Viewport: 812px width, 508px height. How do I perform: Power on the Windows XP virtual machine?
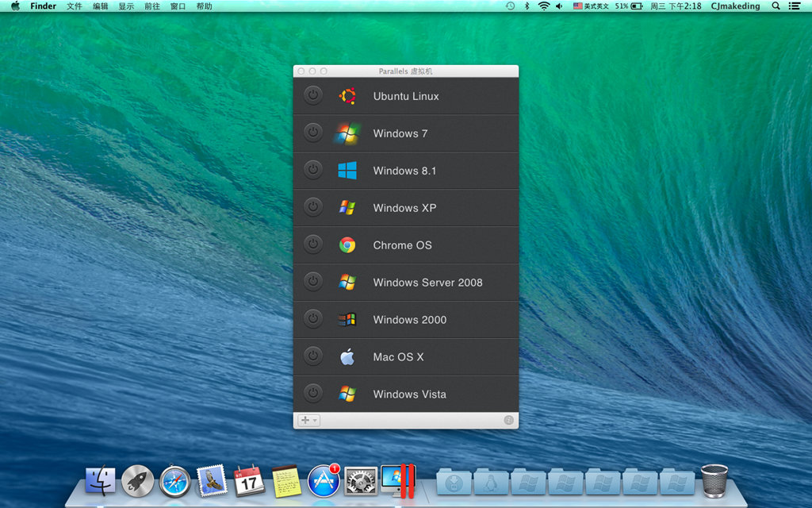313,207
